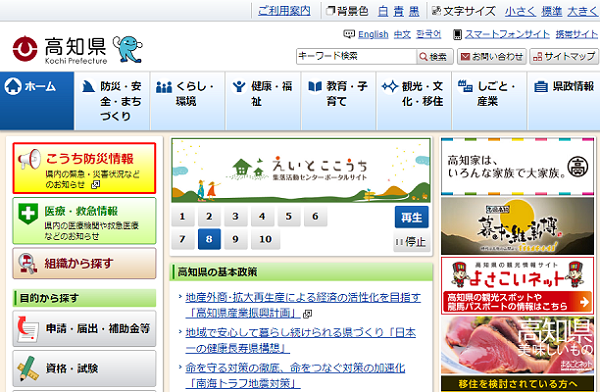Click the よさこいネット tourism banner

(517, 286)
